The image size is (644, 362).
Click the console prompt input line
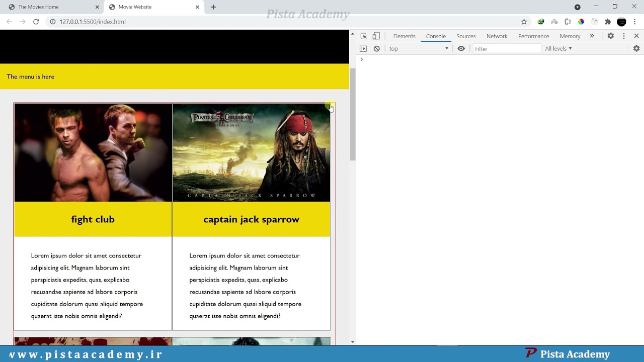[501, 59]
